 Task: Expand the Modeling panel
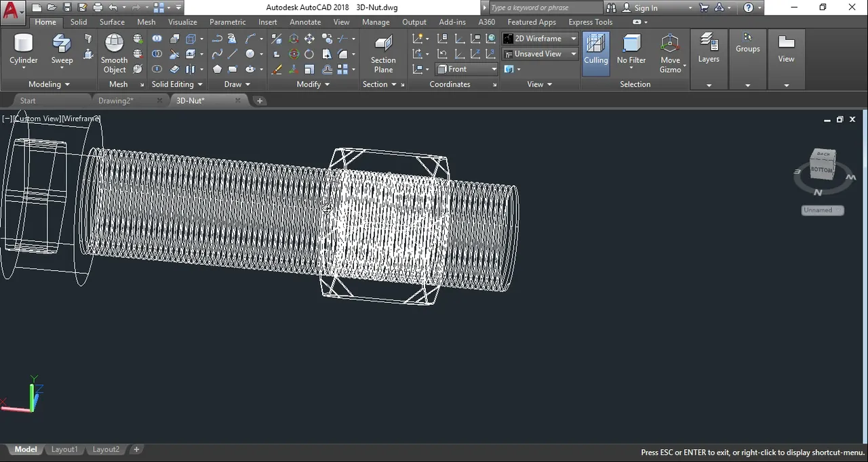49,84
